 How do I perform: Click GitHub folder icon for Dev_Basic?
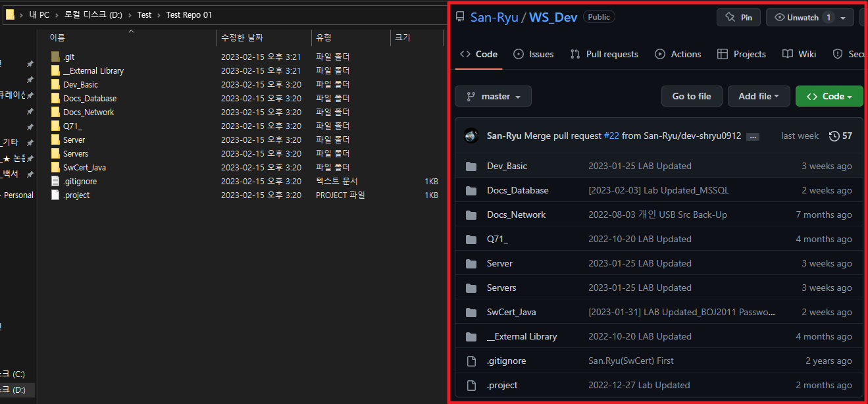pos(471,166)
